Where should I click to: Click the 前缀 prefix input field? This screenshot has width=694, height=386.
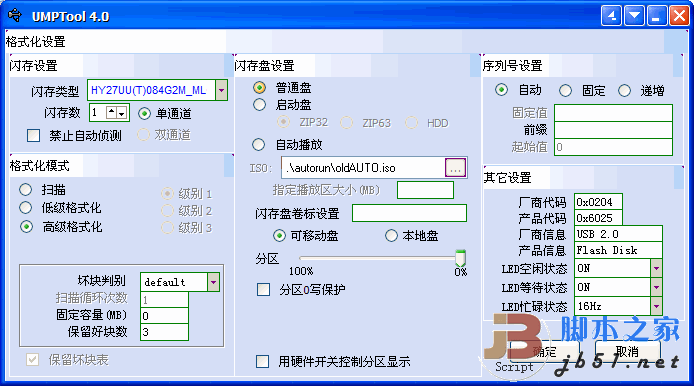click(613, 130)
